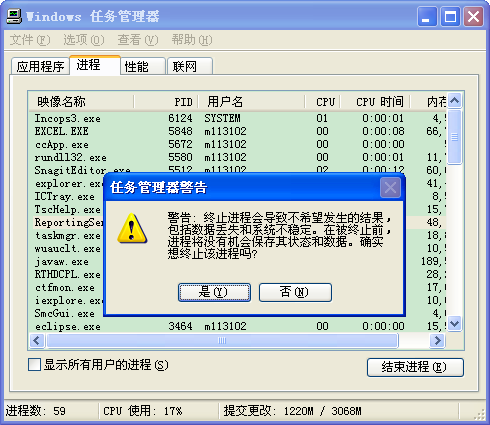
Task: Close the warning dialog with X
Action: coord(390,188)
